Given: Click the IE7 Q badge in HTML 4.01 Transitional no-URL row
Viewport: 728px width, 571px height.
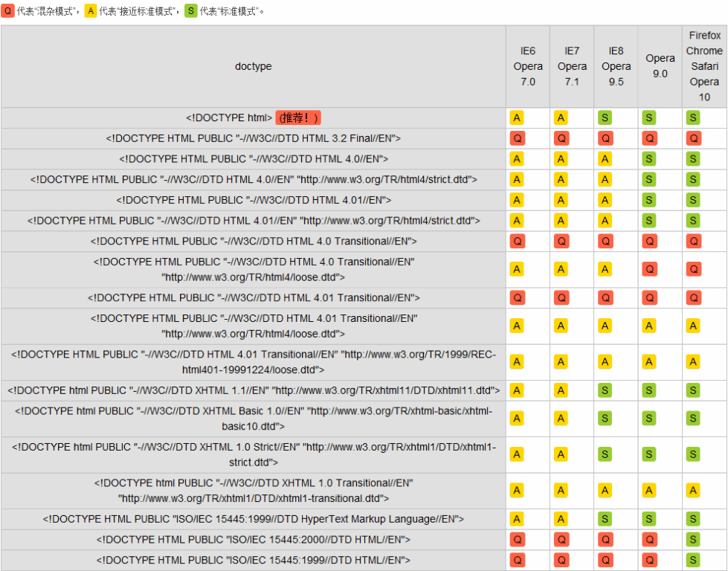Looking at the screenshot, I should tap(561, 297).
